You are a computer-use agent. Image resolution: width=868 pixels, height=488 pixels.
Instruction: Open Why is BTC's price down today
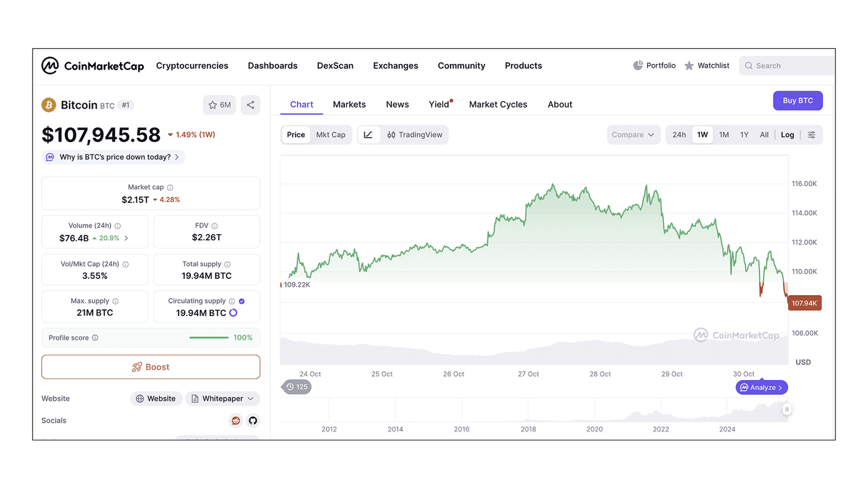click(x=113, y=157)
